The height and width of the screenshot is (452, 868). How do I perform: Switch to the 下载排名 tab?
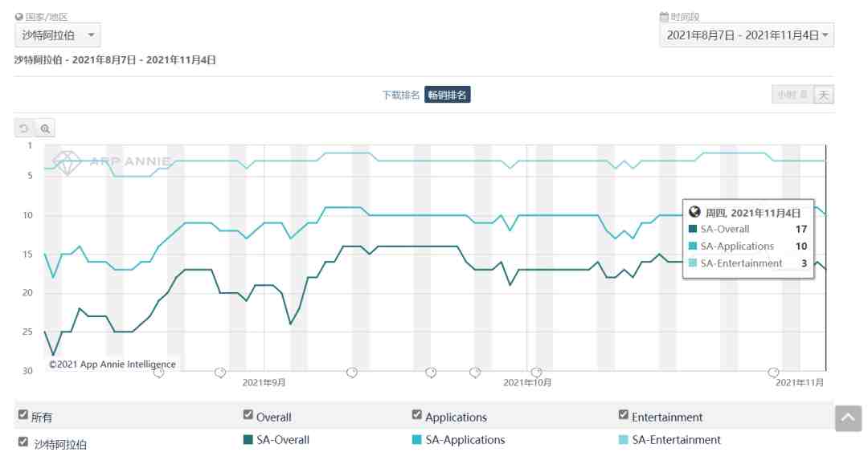click(401, 96)
